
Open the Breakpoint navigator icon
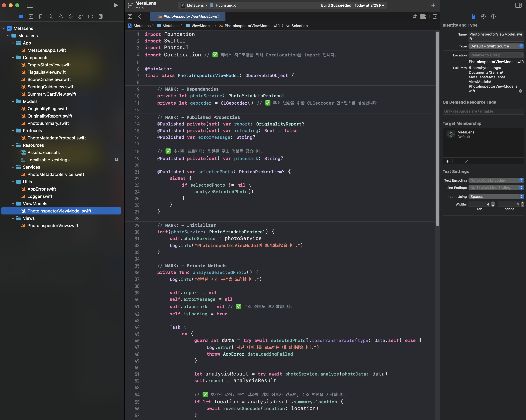(91, 17)
